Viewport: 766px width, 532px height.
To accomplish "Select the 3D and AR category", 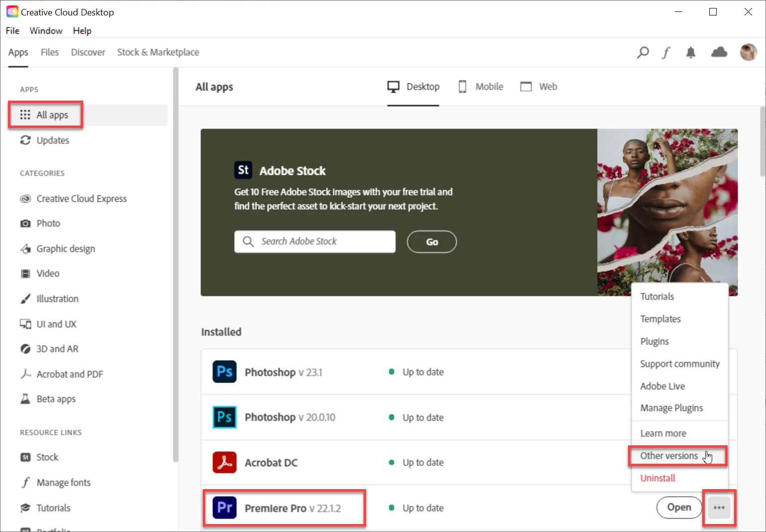I will coord(49,349).
